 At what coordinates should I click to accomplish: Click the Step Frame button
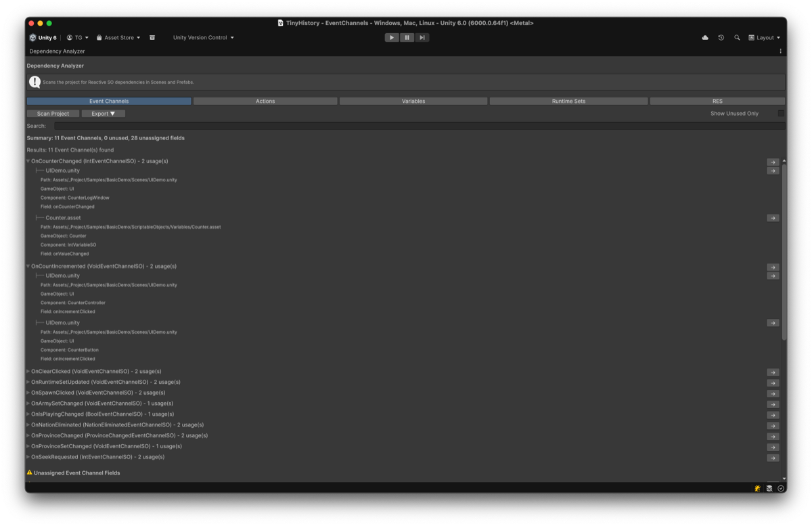coord(422,37)
